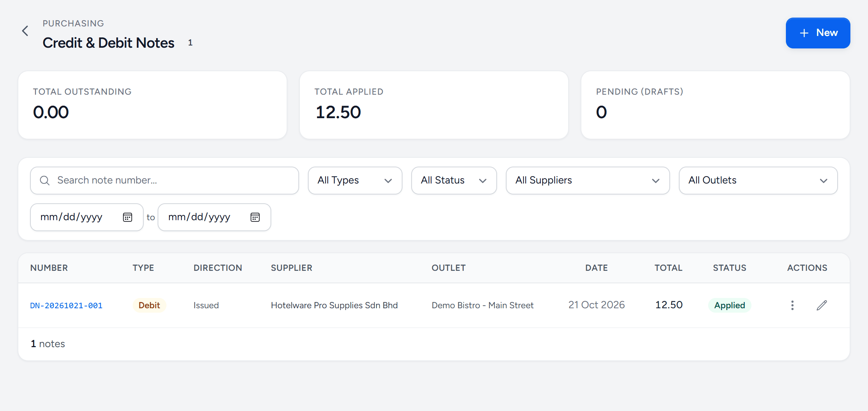This screenshot has width=868, height=411.
Task: Open the end date calendar picker icon
Action: click(x=255, y=217)
